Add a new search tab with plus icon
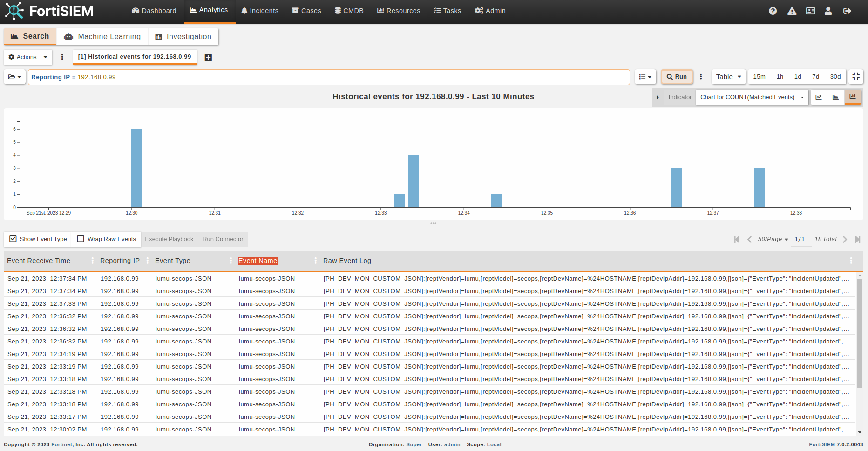868x451 pixels. click(208, 57)
